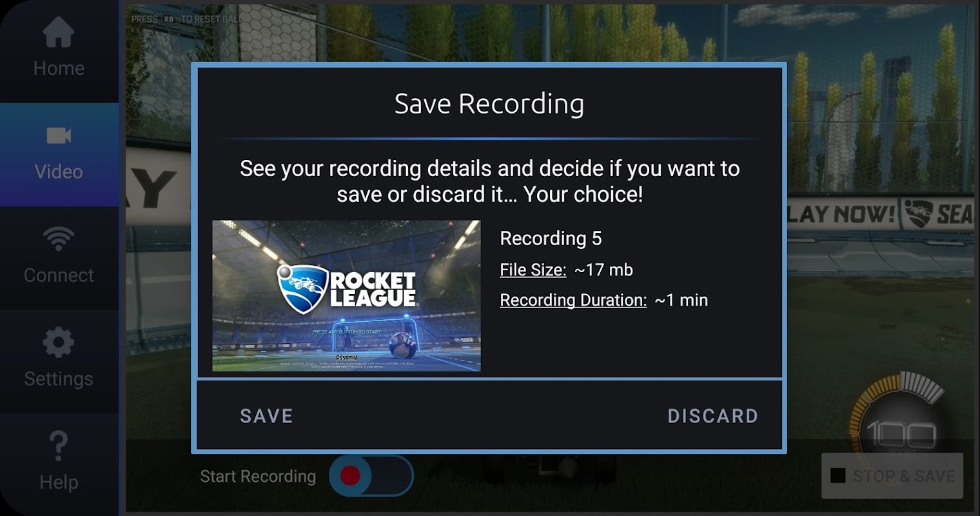
Task: Click the Rocket League recording thumbnail
Action: 346,296
